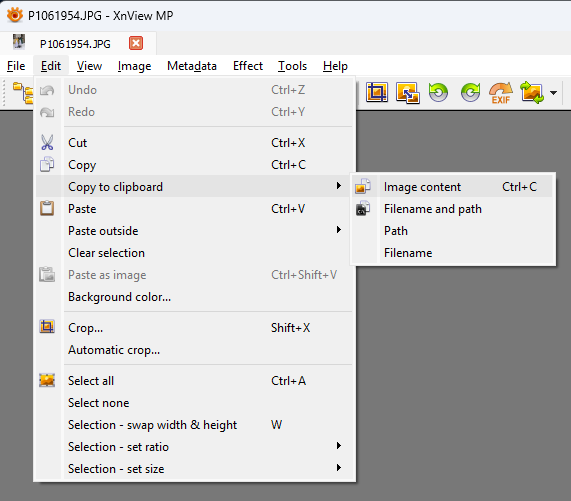Rotate image clockwise using toolbar icon
Screen dimensions: 571x501
pos(470,92)
